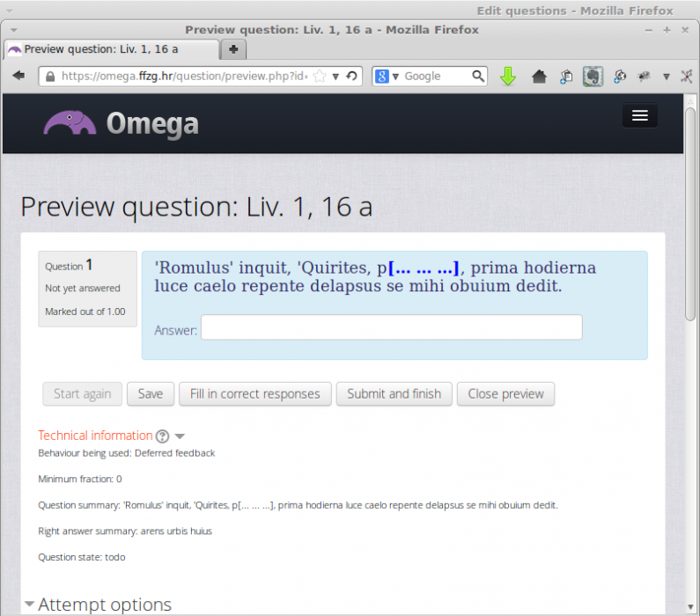
Task: Open a new tab with the plus button
Action: point(233,49)
